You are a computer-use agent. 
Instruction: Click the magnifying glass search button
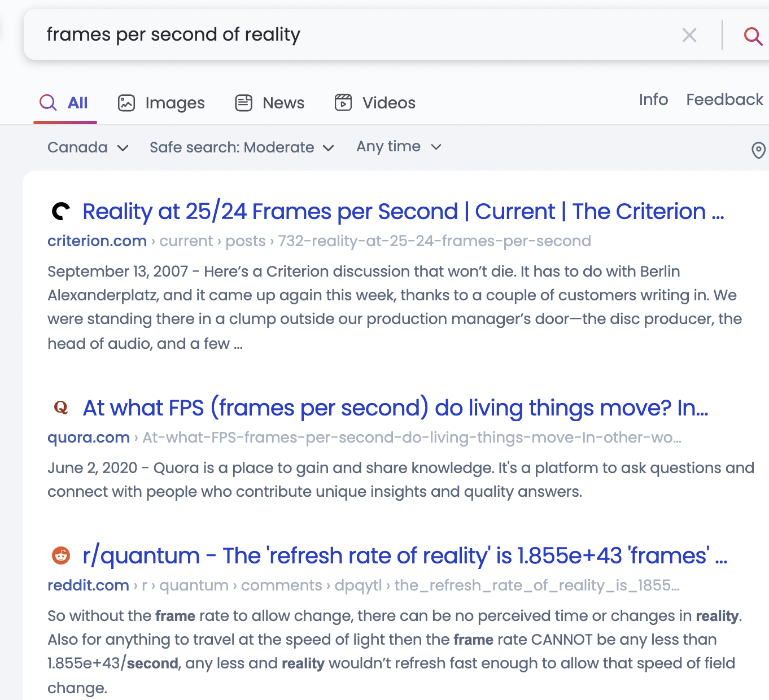(x=753, y=36)
